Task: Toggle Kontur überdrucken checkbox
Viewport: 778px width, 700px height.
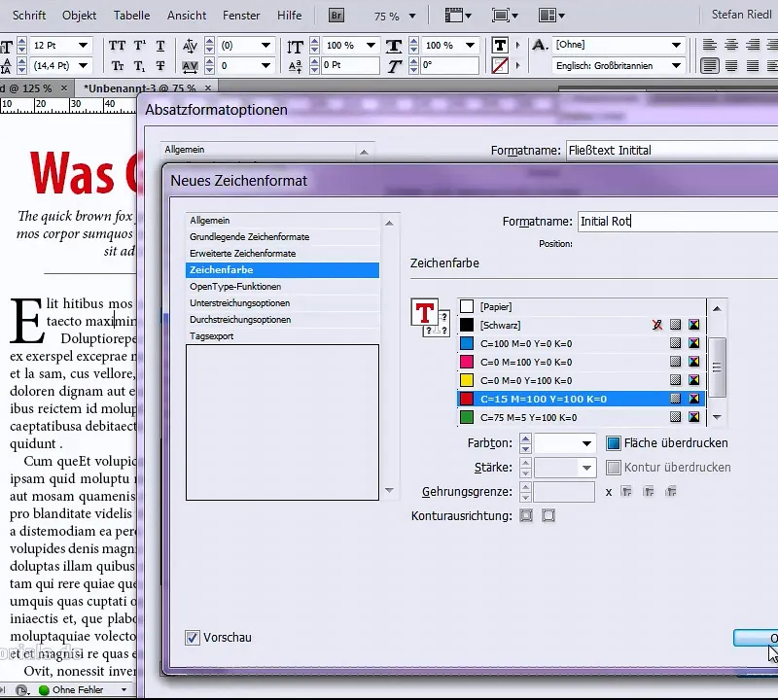Action: 614,468
